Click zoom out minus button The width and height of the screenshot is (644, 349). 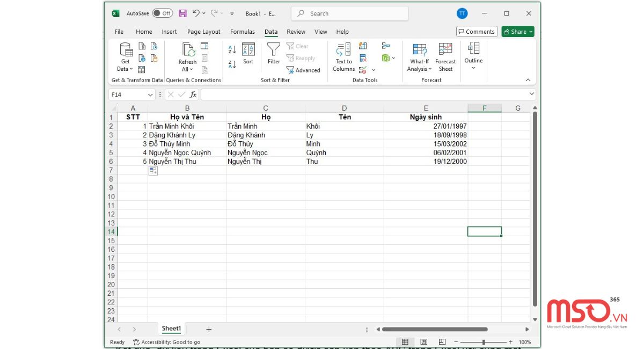457,342
